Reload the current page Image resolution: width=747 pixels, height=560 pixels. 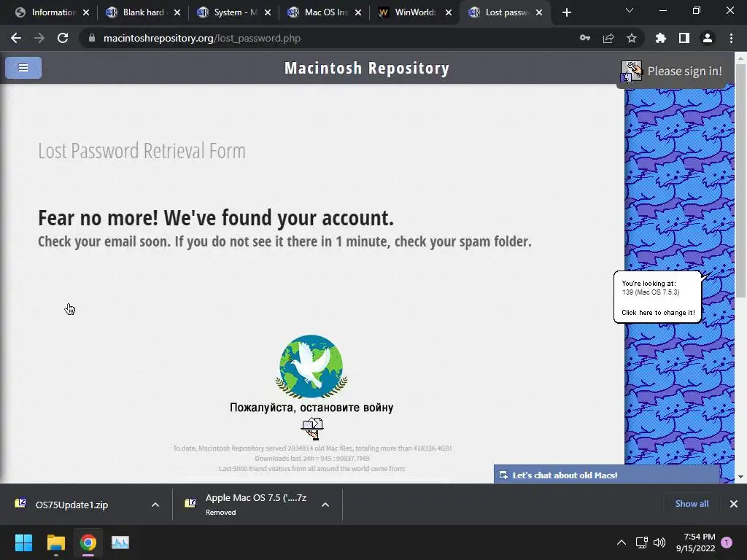63,38
